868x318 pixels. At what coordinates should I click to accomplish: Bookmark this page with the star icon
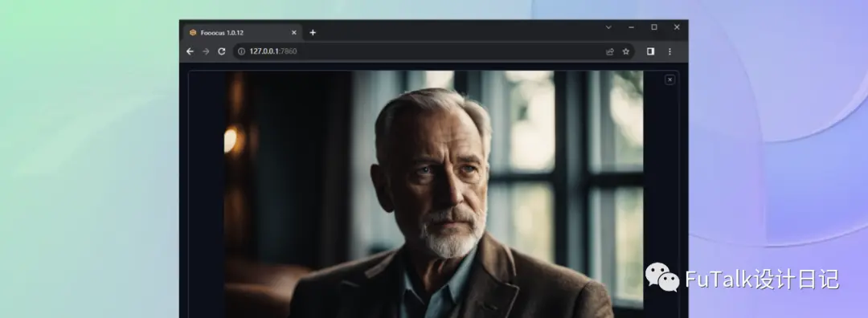(x=625, y=51)
